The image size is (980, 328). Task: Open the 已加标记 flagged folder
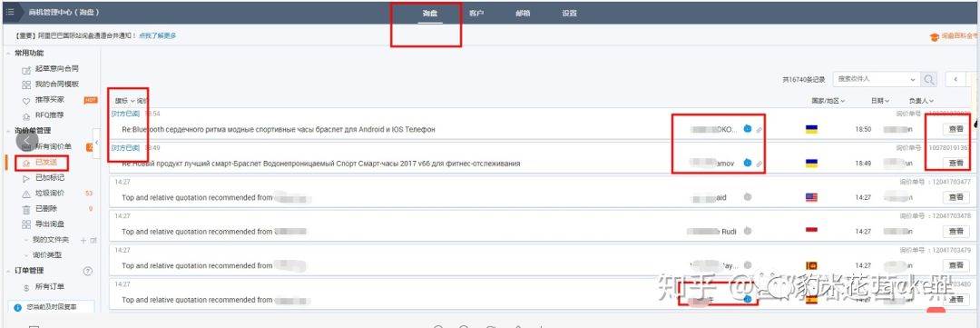49,178
